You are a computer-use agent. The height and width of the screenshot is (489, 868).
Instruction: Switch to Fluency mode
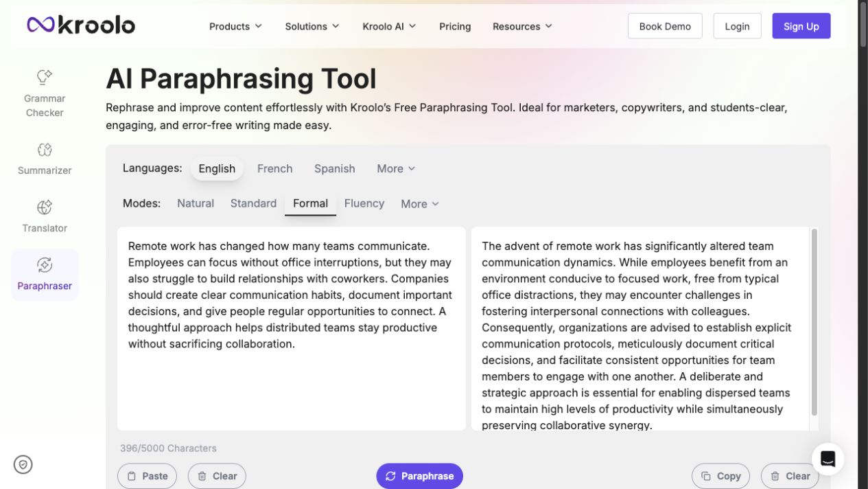tap(364, 203)
